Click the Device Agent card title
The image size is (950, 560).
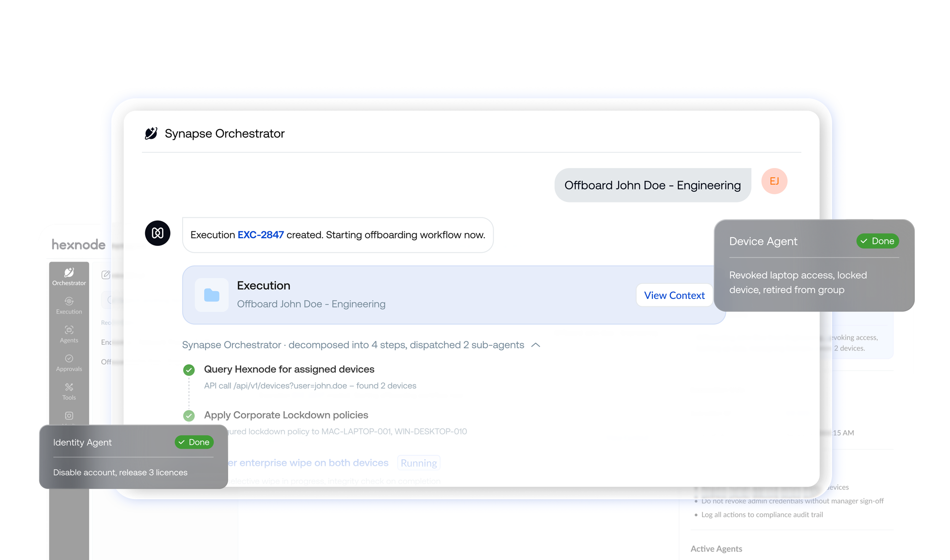pos(763,241)
